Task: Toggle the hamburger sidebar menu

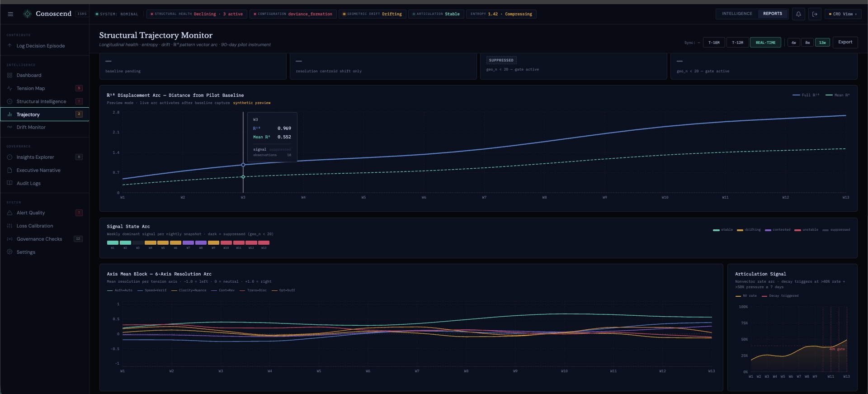Action: (10, 14)
